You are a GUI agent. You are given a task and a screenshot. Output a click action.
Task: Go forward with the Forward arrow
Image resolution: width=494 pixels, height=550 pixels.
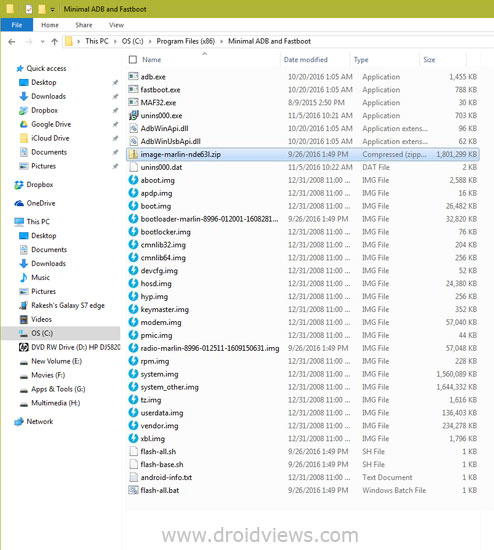click(x=29, y=42)
